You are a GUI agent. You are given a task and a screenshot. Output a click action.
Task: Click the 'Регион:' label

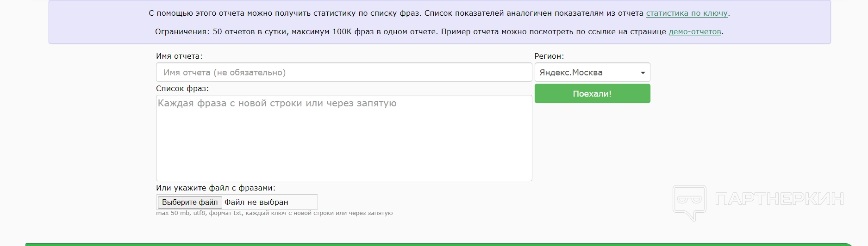point(549,56)
